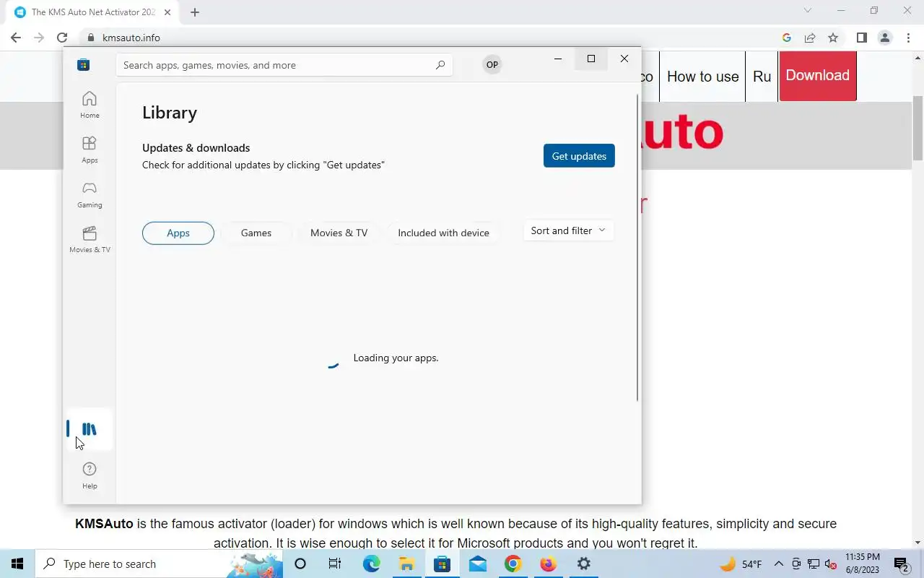
Task: Bookmark this page with the star
Action: [x=833, y=38]
